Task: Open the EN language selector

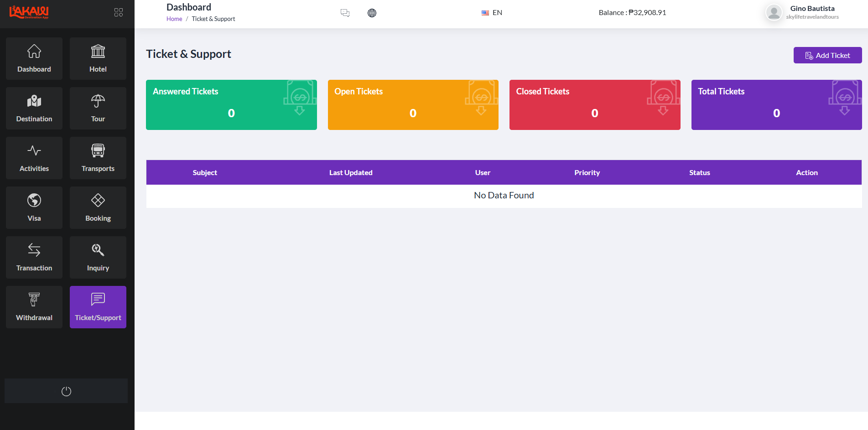Action: [x=492, y=13]
